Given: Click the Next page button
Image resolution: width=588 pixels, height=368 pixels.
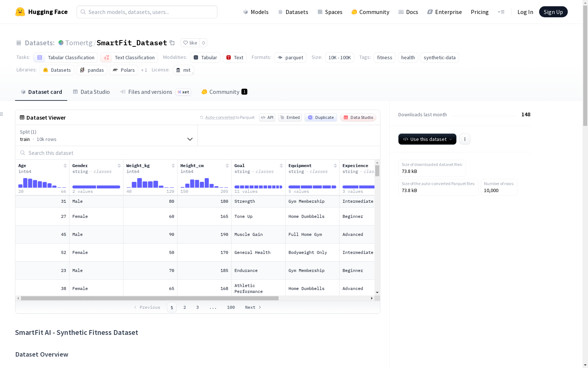Looking at the screenshot, I should [253, 307].
